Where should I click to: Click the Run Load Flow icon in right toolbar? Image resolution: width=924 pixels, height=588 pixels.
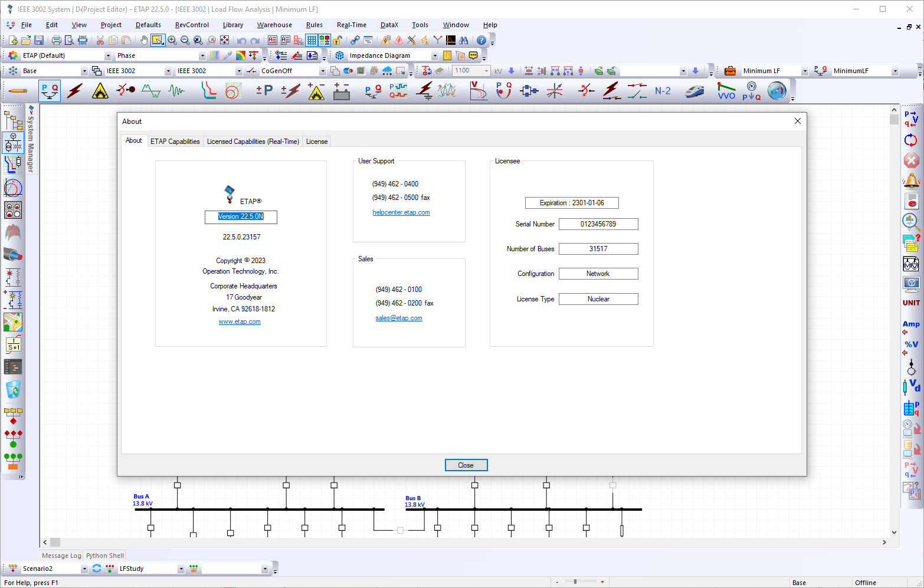click(911, 119)
